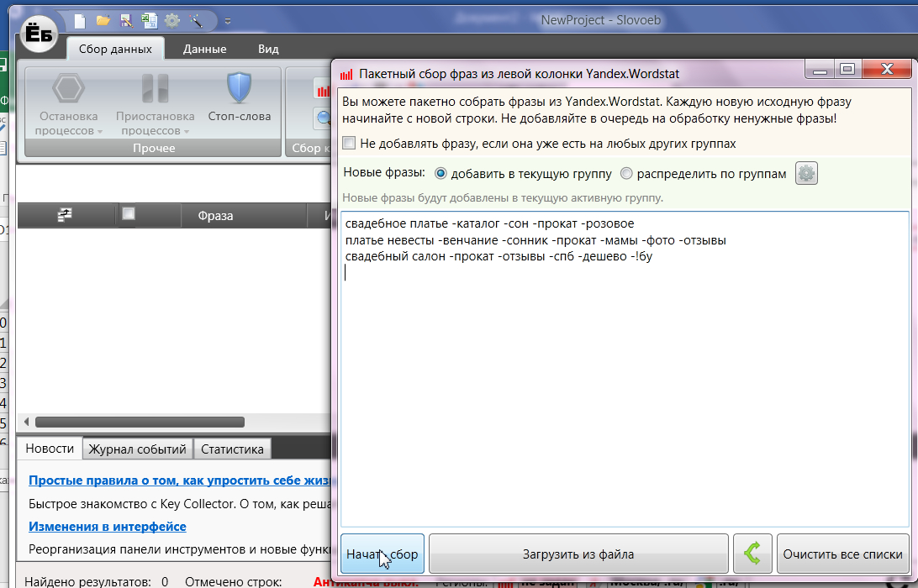
Task: Switch to the Сбор данных ribbon tab
Action: (x=115, y=50)
